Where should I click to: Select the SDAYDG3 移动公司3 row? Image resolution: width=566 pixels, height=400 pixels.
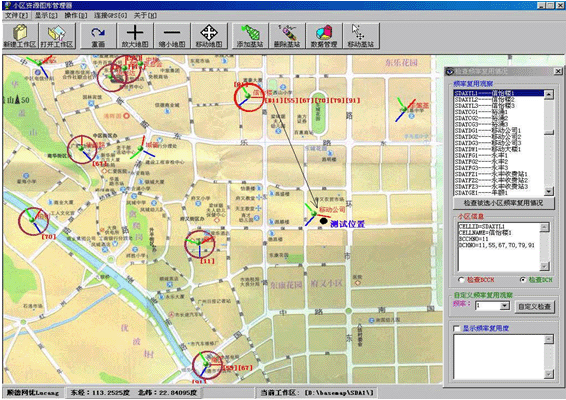pos(498,143)
